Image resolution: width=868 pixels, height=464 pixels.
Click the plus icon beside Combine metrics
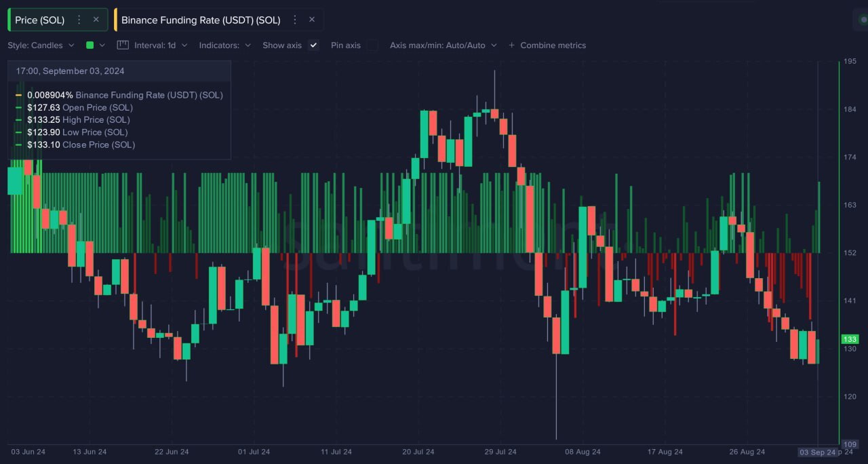512,45
